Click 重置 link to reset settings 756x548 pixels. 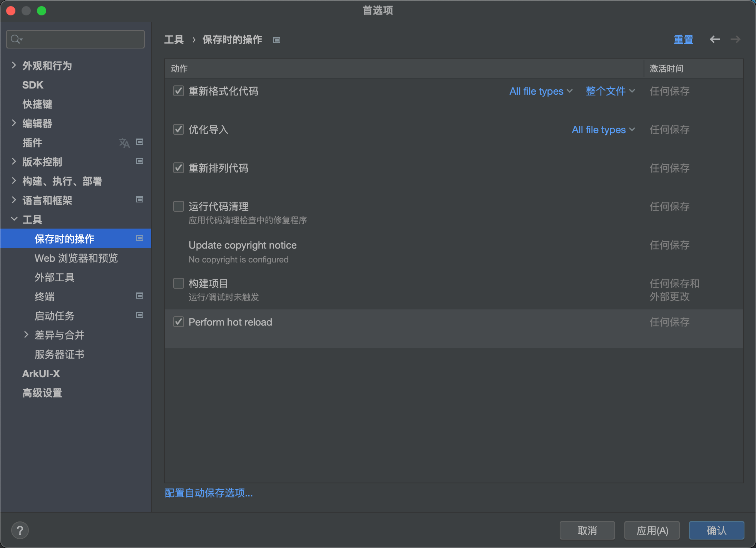[683, 40]
